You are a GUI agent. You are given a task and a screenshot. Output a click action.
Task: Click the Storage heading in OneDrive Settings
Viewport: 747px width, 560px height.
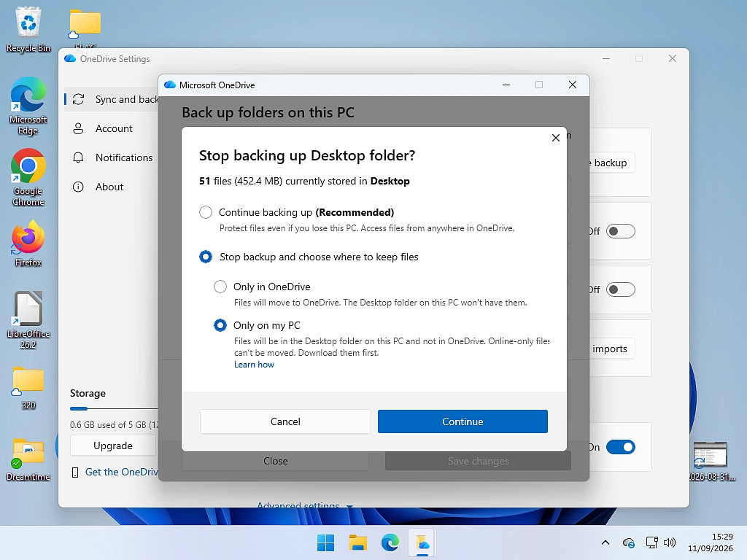(x=88, y=393)
